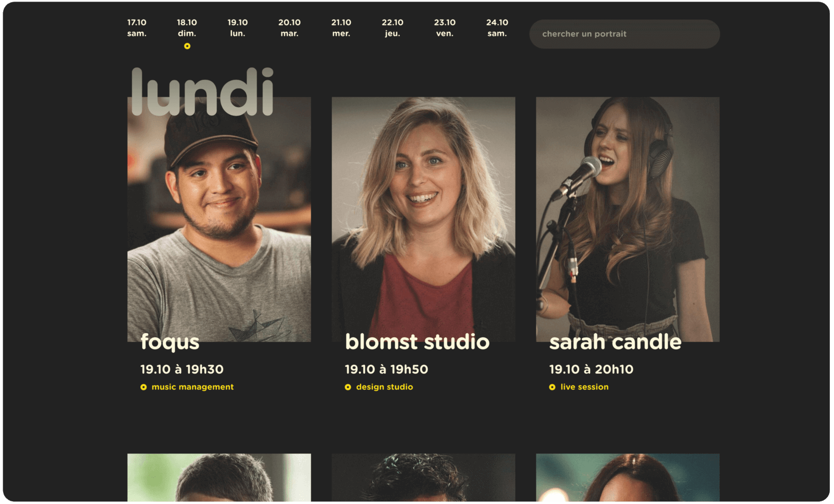Choose the 21.10 mer. date tab
834x504 pixels.
pos(341,28)
